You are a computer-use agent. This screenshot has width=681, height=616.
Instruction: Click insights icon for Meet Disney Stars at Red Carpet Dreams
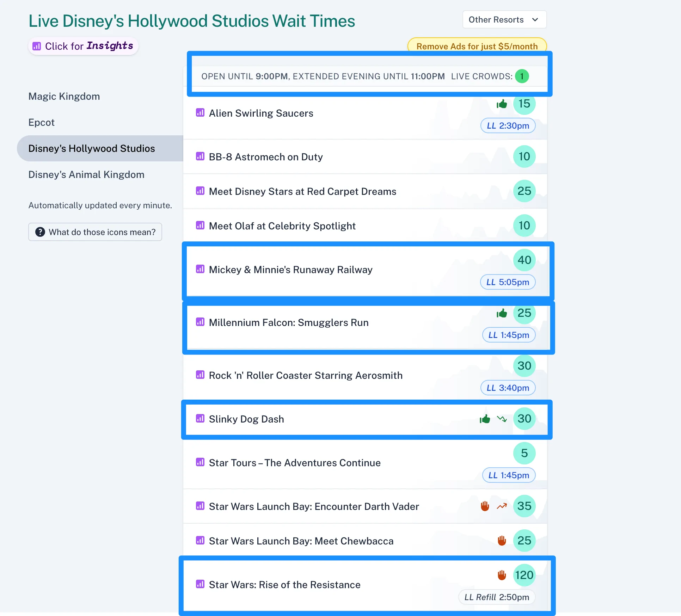(x=200, y=191)
